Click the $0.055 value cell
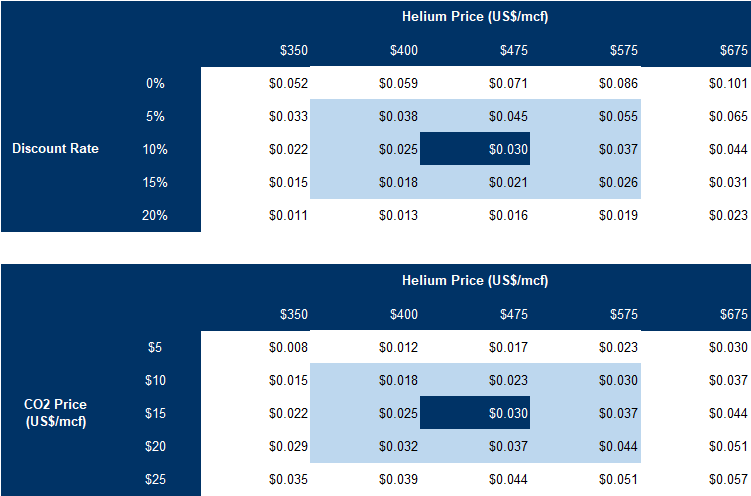The image size is (751, 496). 618,117
